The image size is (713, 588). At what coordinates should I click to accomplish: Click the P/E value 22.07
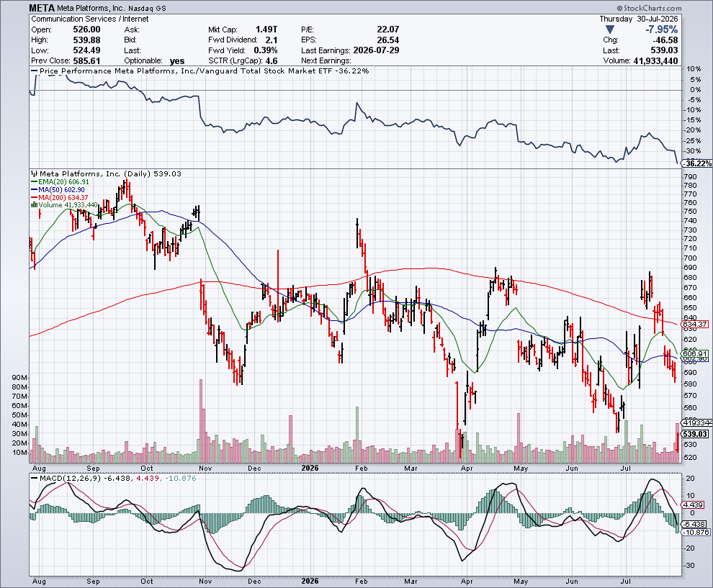388,30
